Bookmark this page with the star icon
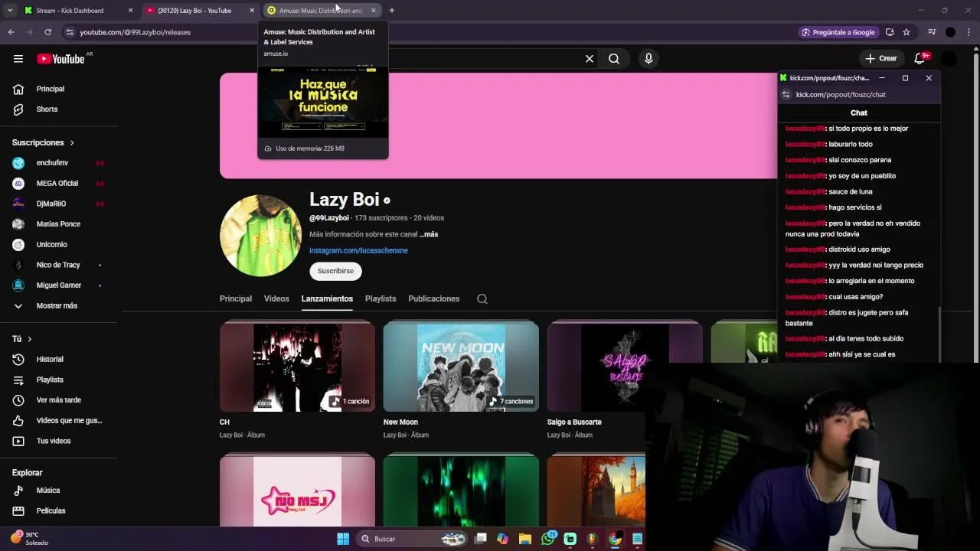This screenshot has width=980, height=551. tap(906, 32)
